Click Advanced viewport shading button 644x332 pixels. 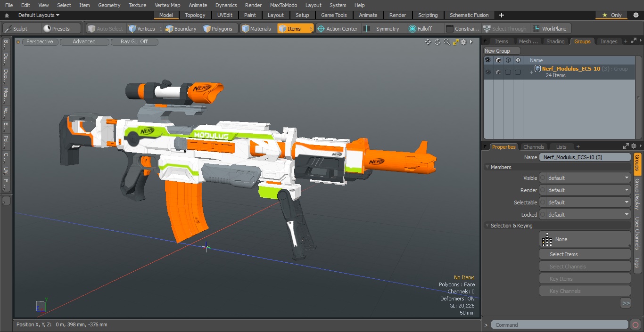click(84, 42)
